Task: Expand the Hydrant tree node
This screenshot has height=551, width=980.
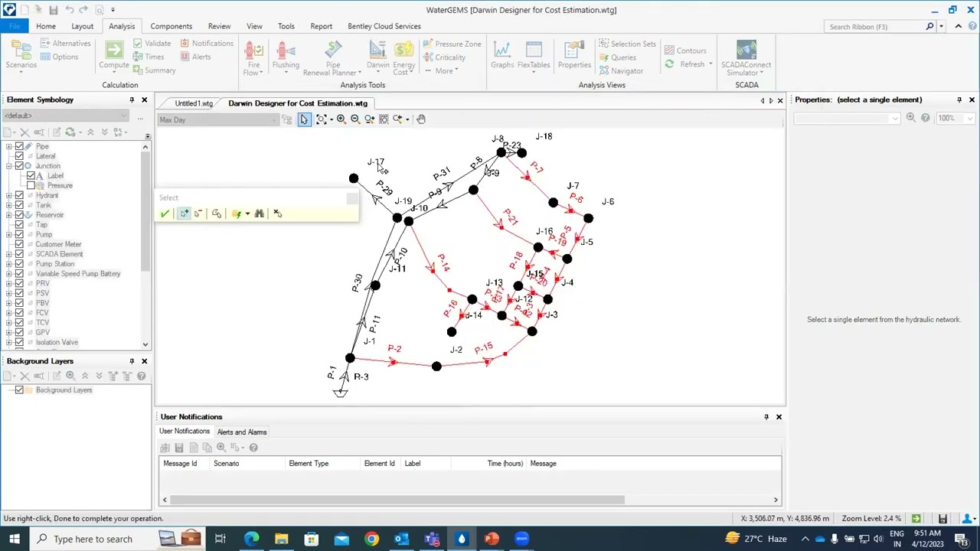Action: (8, 195)
